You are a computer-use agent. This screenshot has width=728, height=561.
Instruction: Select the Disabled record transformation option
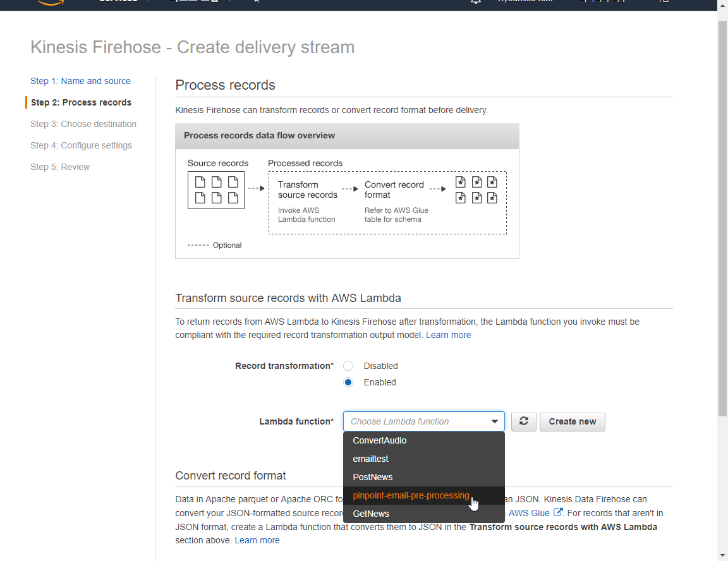click(348, 366)
